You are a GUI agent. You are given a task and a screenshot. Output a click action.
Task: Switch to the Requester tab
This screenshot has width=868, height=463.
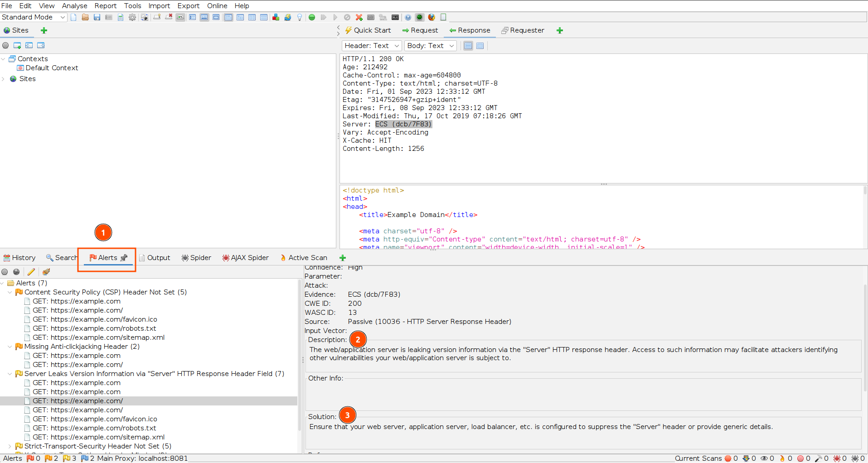pos(523,30)
